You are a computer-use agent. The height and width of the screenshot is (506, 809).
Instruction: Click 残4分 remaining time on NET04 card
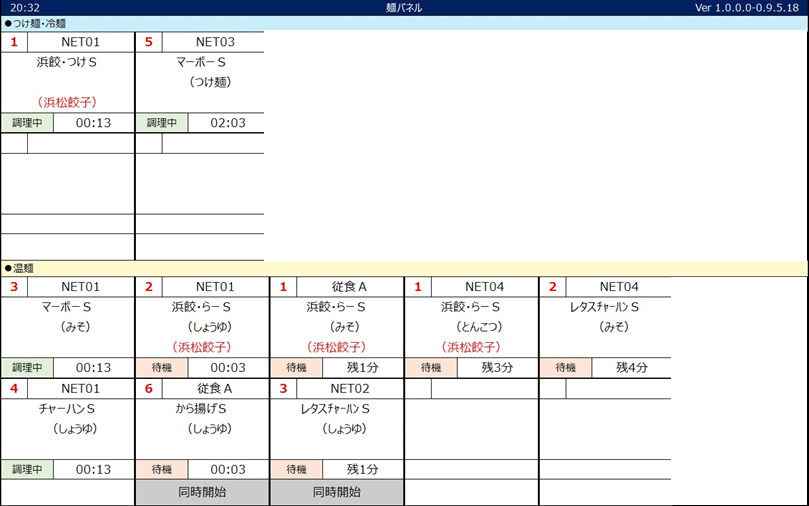pos(632,367)
